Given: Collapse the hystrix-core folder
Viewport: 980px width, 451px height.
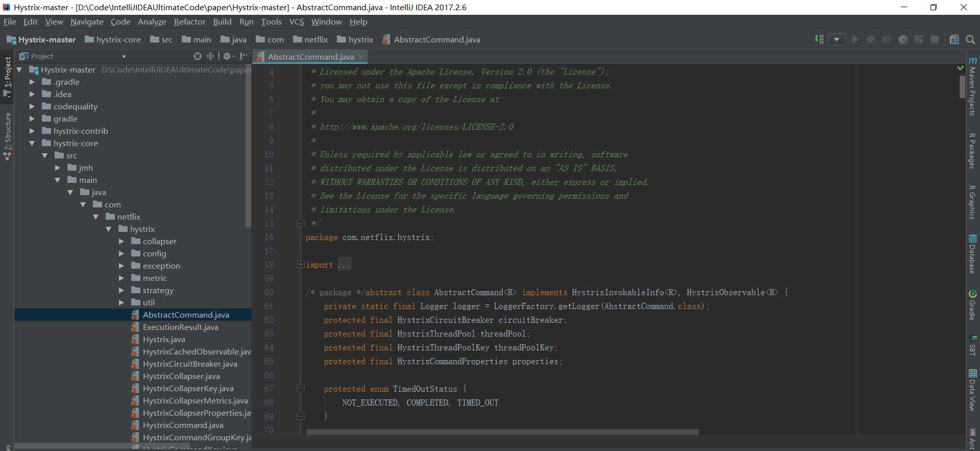Looking at the screenshot, I should [x=32, y=143].
